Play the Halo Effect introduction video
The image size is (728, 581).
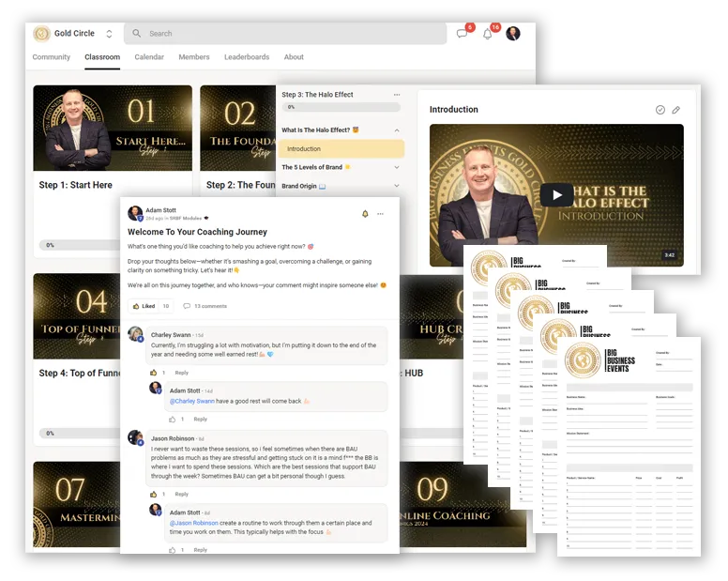pos(557,195)
